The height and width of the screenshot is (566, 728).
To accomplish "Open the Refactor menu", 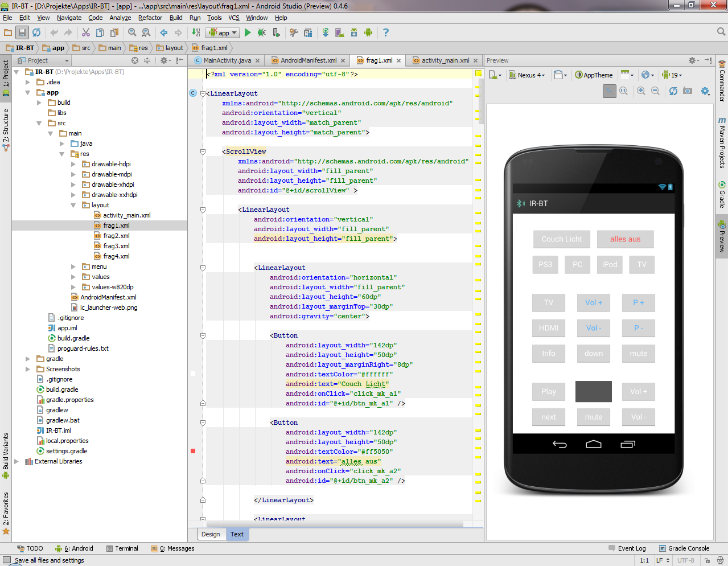I will 150,18.
